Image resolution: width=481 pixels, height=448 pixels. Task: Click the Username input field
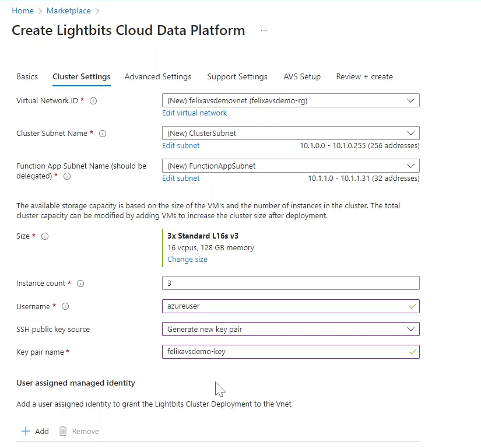click(x=291, y=306)
